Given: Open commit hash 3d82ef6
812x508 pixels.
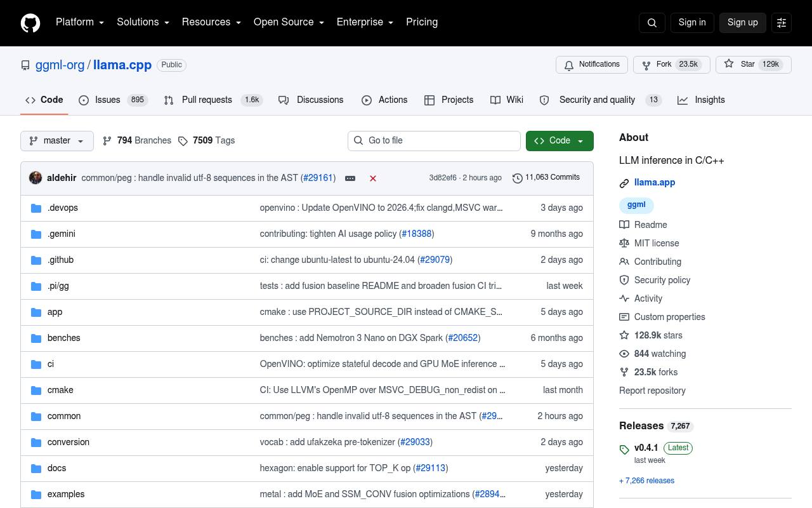Looking at the screenshot, I should (x=443, y=178).
